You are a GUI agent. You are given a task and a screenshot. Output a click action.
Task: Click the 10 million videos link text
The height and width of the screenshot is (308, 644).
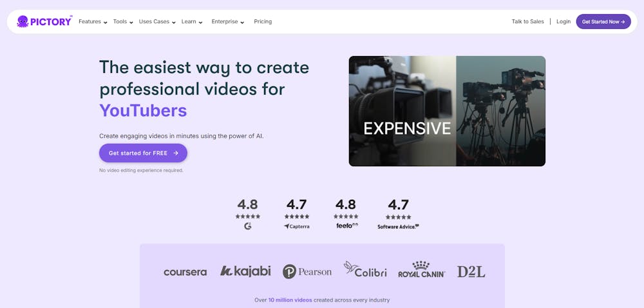pos(290,300)
